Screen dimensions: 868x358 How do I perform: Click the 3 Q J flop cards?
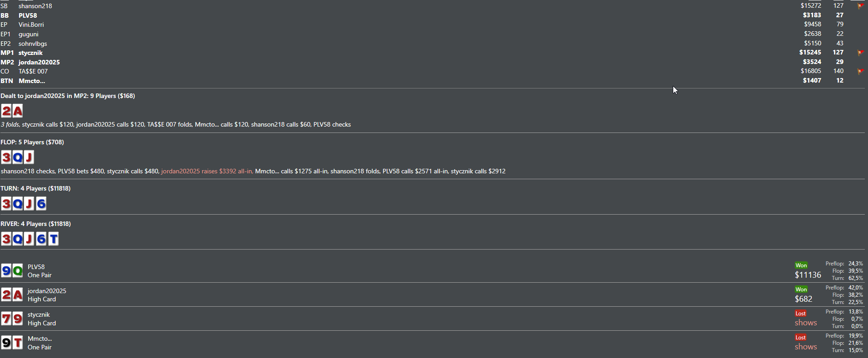(x=18, y=157)
